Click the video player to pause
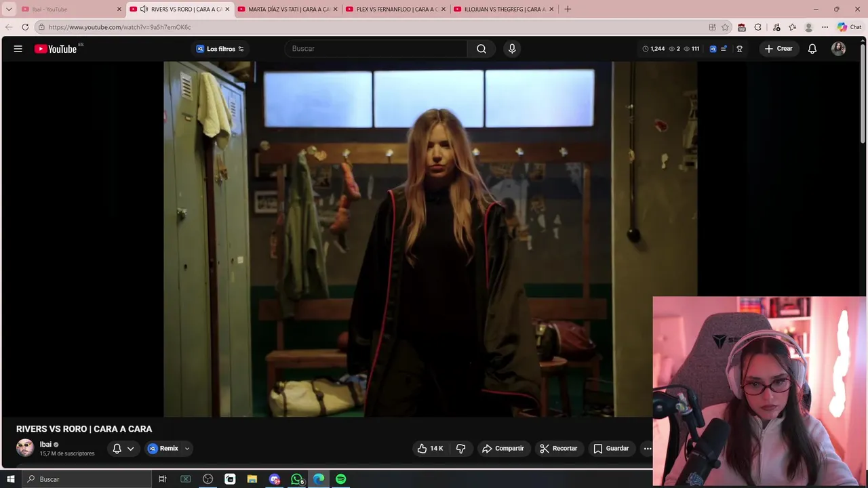The width and height of the screenshot is (868, 488). click(x=430, y=239)
